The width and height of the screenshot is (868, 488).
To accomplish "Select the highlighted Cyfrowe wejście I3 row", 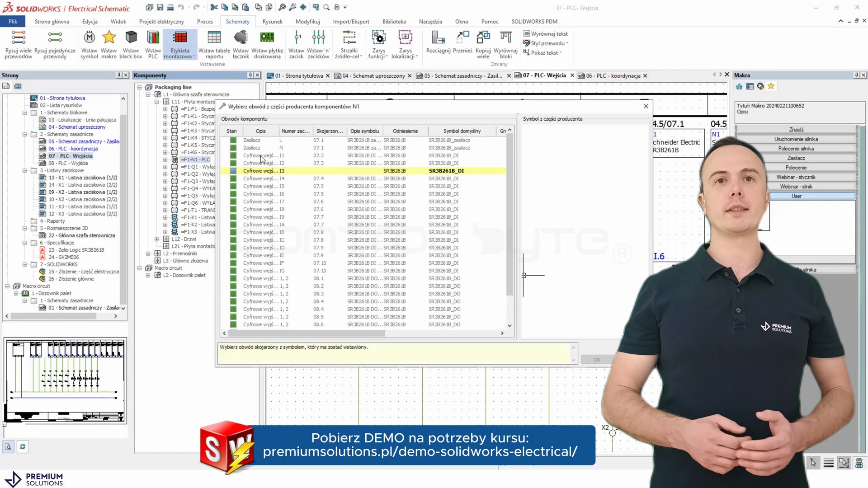I will [363, 171].
